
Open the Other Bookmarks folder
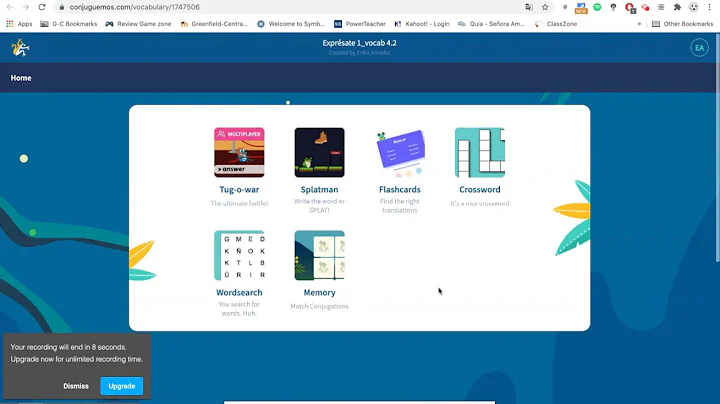pos(682,24)
